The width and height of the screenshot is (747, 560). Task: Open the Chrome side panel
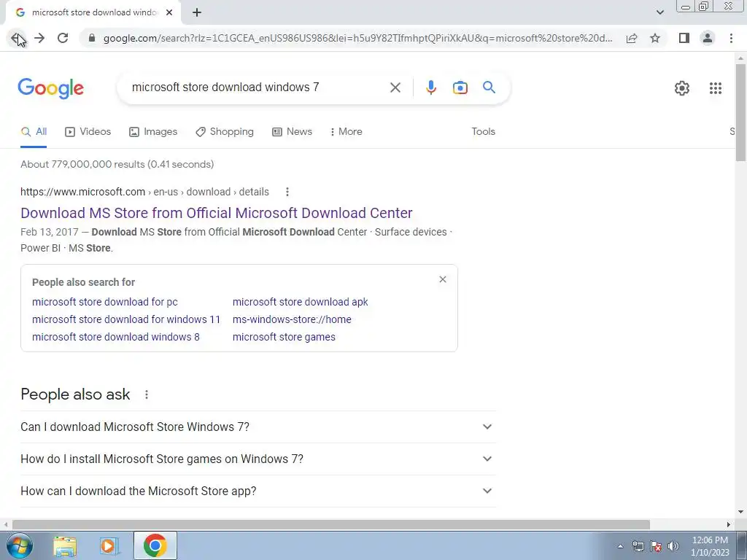[684, 38]
